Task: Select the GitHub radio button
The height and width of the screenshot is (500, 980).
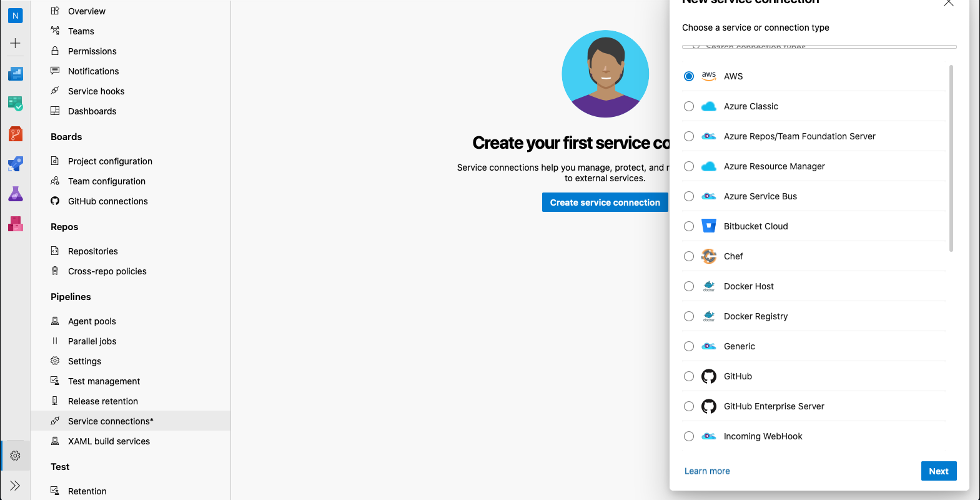Action: [x=689, y=376]
